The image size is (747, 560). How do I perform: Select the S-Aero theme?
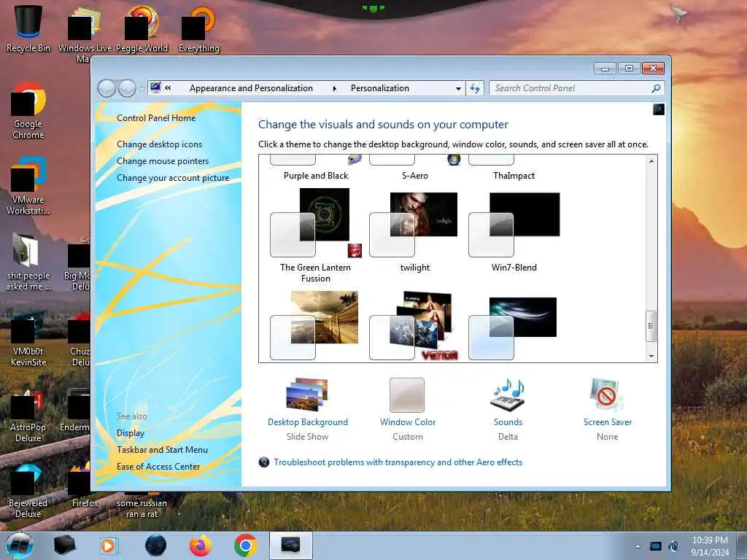pos(415,168)
